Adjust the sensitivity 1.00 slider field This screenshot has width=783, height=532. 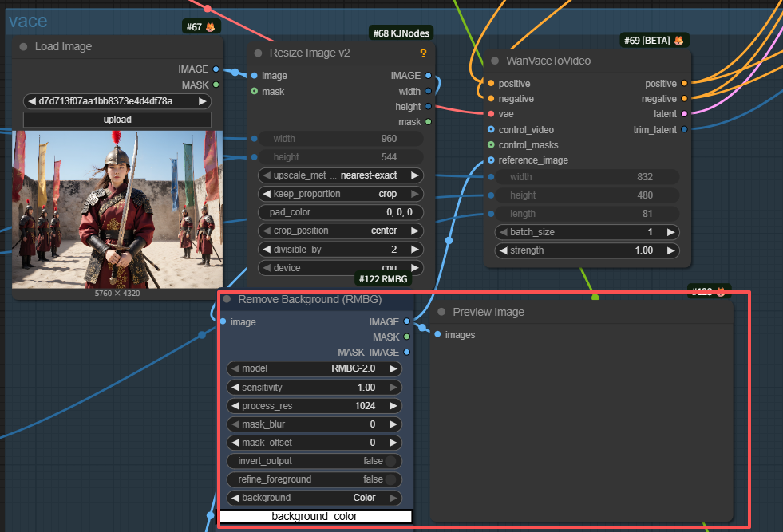[314, 388]
